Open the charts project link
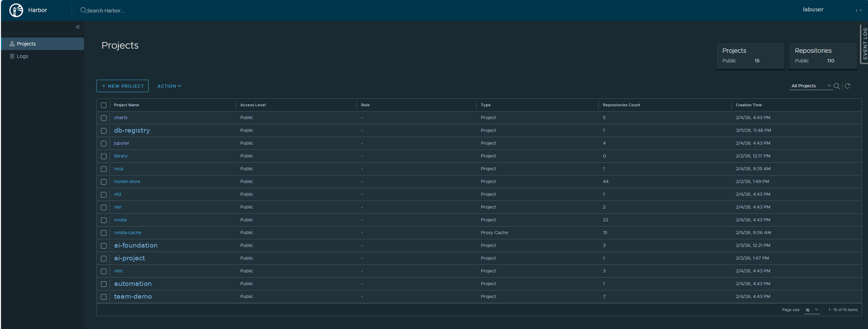This screenshot has width=868, height=329. [120, 118]
